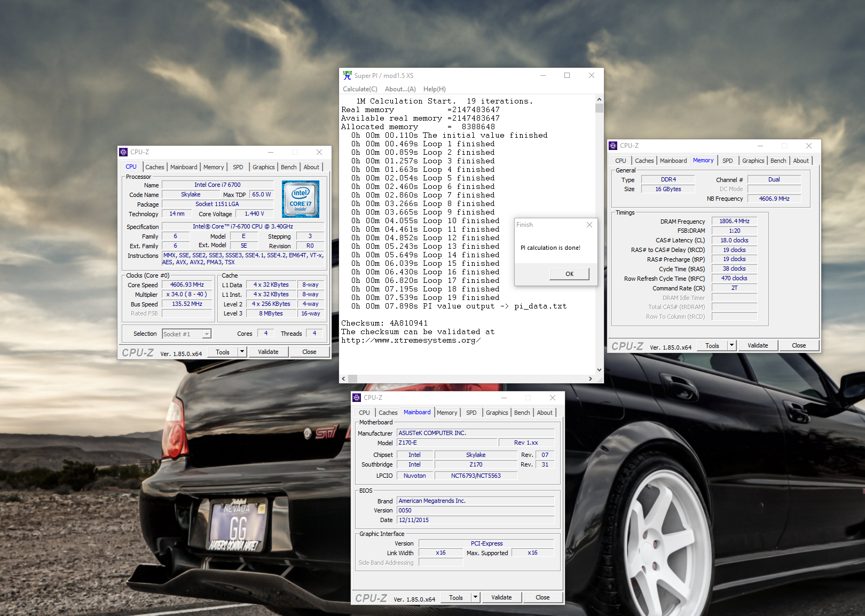Switch to the Memory tab in the Mainboard window
This screenshot has width=865, height=616.
pos(447,413)
